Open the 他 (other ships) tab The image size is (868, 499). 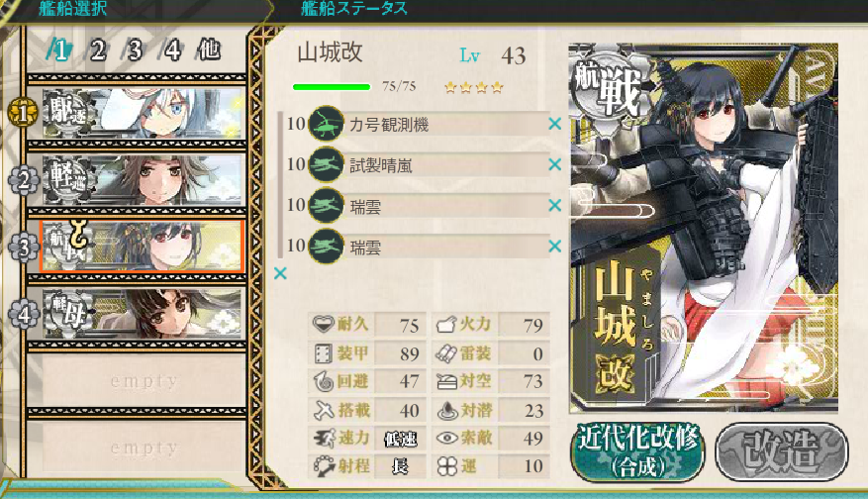(x=209, y=50)
